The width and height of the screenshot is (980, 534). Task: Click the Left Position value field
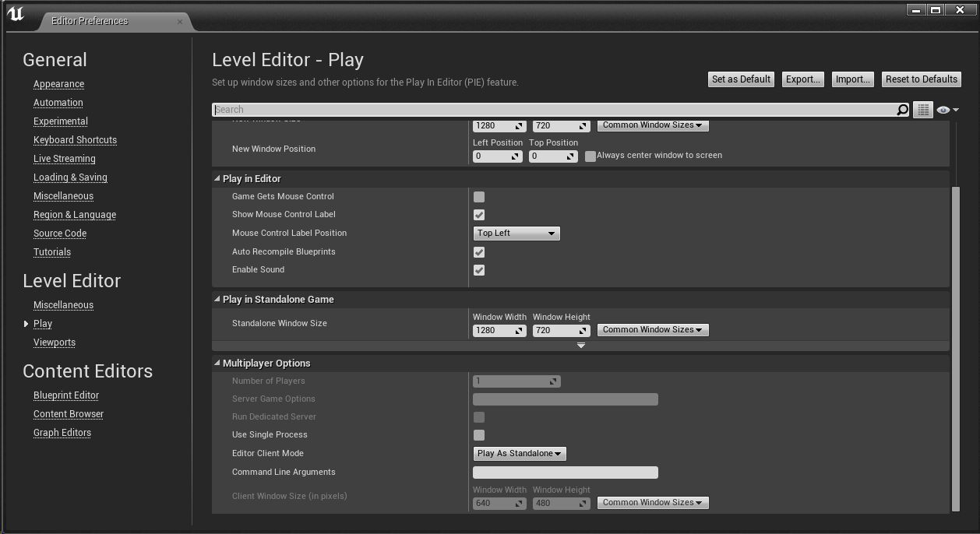pos(497,156)
